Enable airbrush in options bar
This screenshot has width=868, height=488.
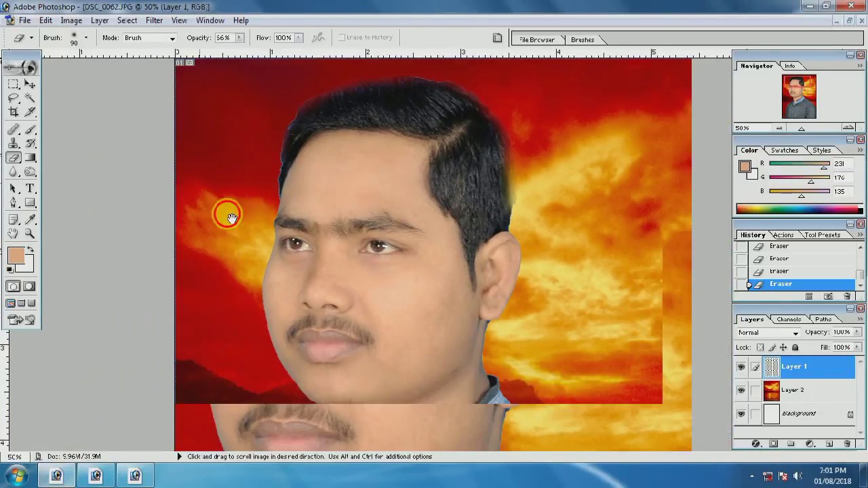click(x=318, y=38)
